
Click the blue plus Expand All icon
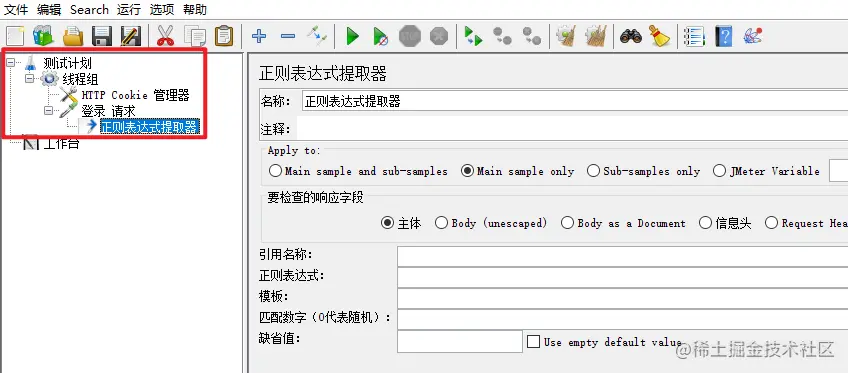pos(259,36)
